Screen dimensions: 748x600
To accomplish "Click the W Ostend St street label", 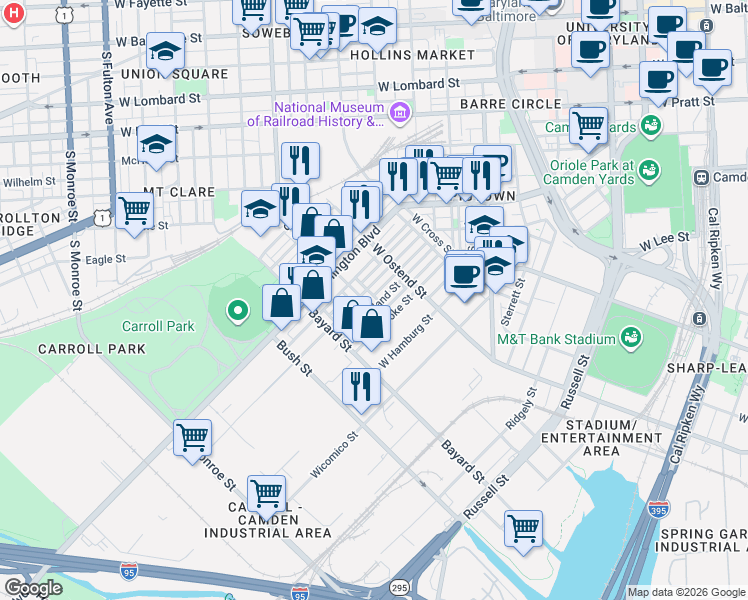I will [400, 270].
